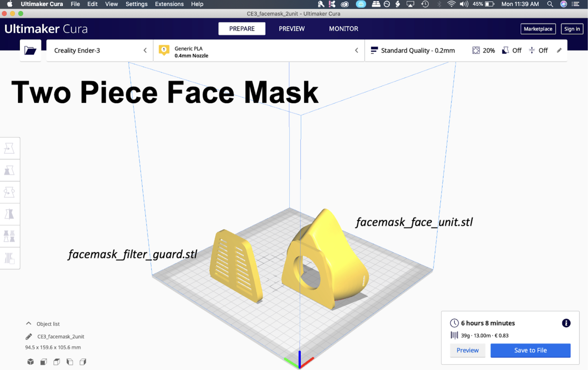
Task: Open the Siri icon in menu bar
Action: [564, 4]
